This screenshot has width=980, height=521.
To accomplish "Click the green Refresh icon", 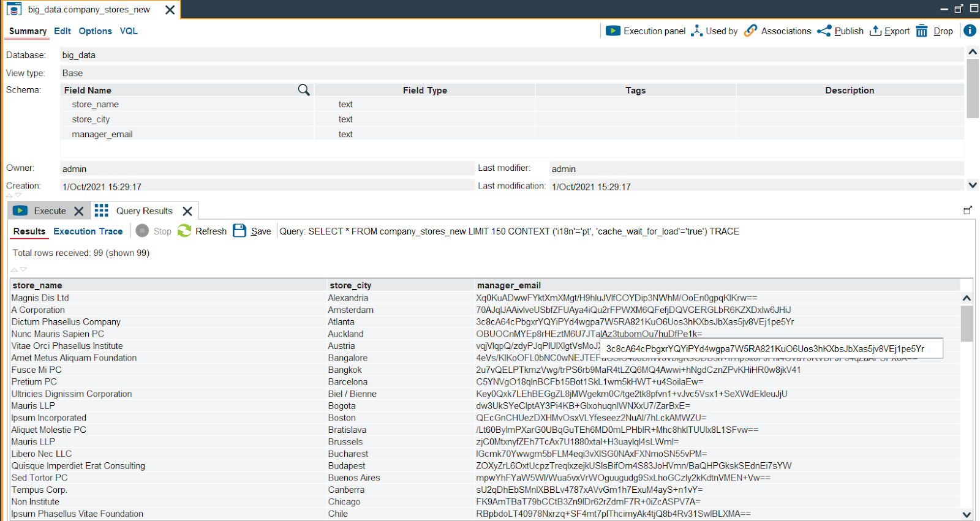I will (x=184, y=231).
